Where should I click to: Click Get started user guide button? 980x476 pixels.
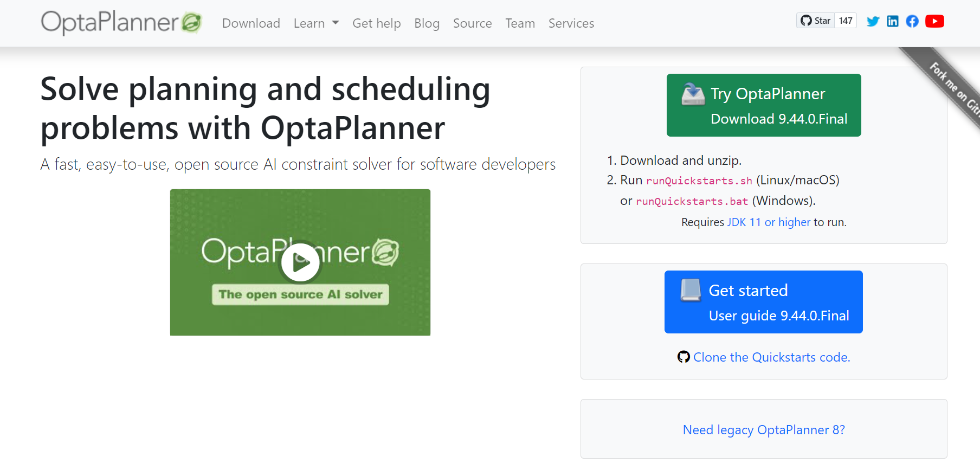pyautogui.click(x=764, y=302)
